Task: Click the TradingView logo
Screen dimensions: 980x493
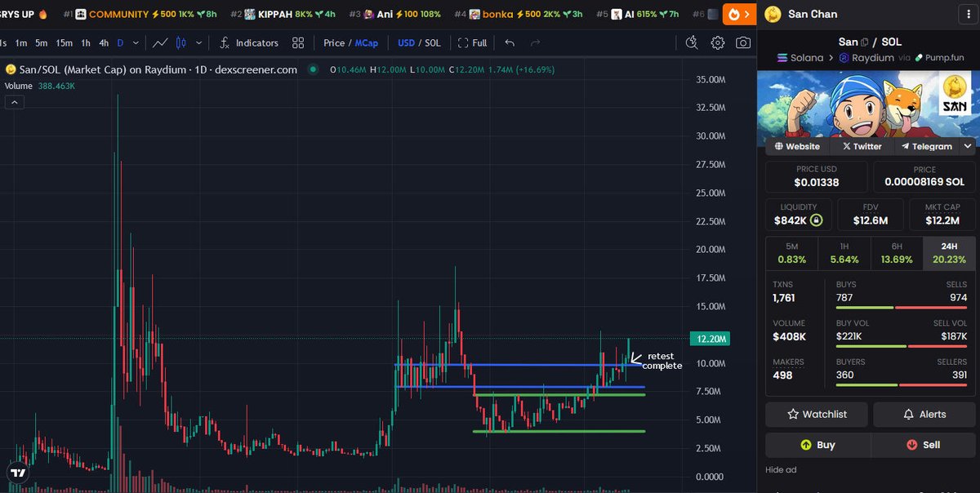Action: click(x=18, y=472)
